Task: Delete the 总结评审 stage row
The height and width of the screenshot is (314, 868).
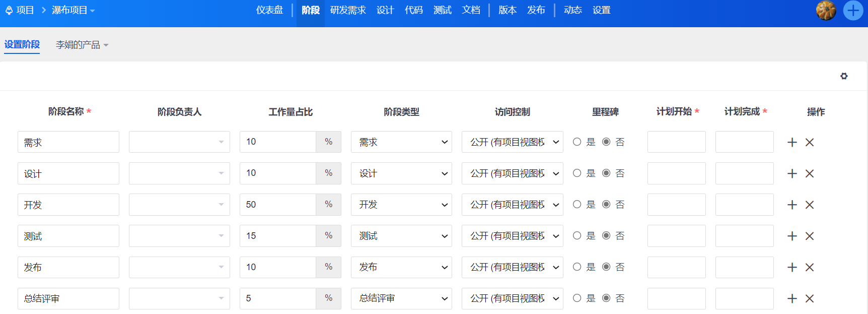Action: [x=810, y=299]
